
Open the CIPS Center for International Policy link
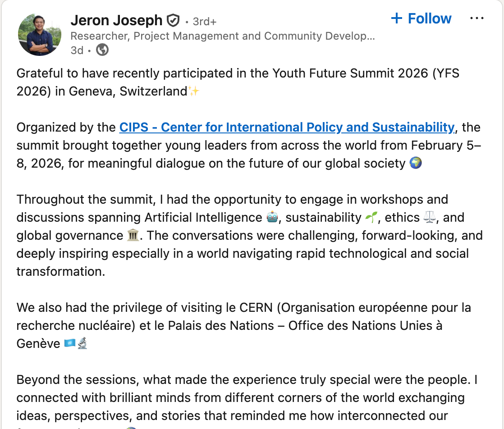(287, 128)
